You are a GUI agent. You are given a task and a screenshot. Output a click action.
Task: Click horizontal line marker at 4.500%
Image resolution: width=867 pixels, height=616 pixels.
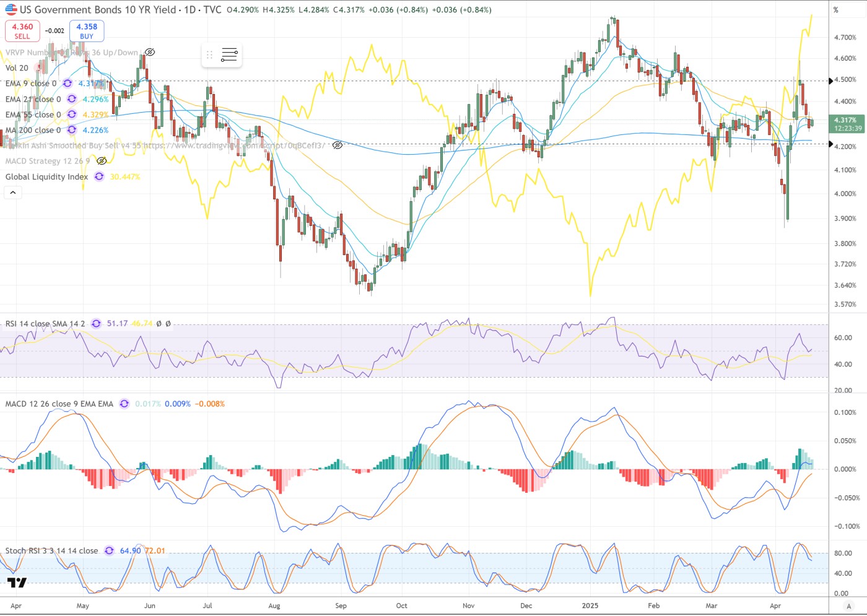(831, 80)
